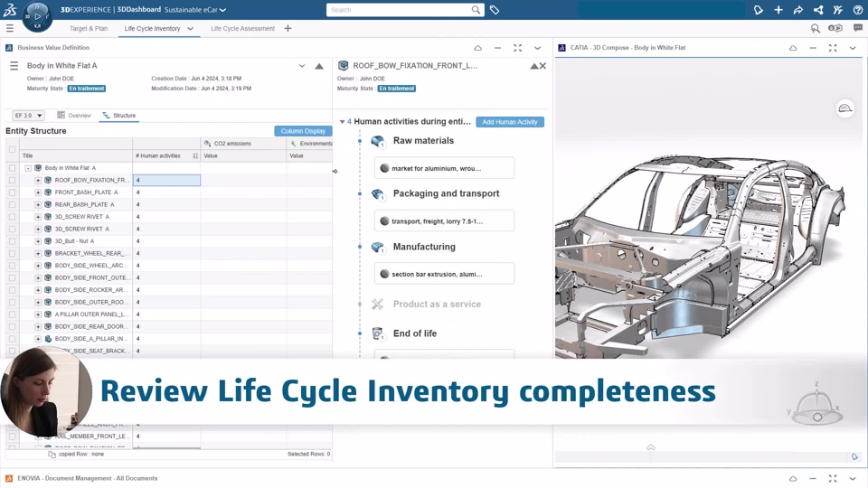
Task: Select the Structure tab
Action: (x=119, y=116)
